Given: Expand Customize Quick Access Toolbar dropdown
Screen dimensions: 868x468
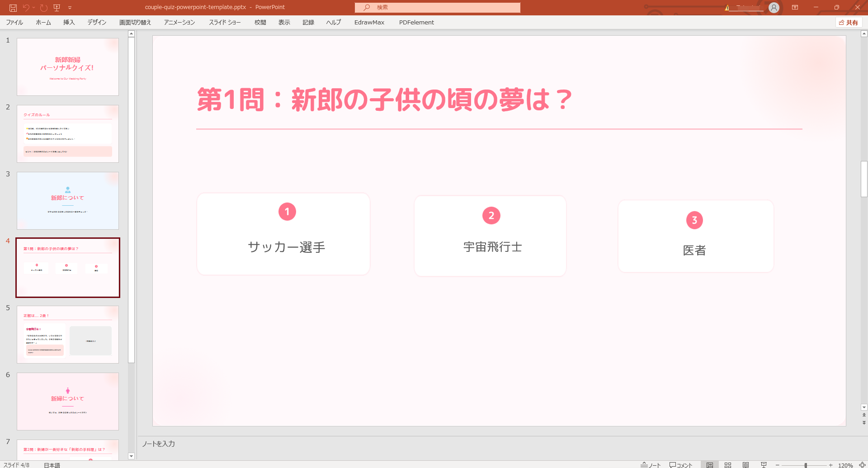Looking at the screenshot, I should click(70, 8).
